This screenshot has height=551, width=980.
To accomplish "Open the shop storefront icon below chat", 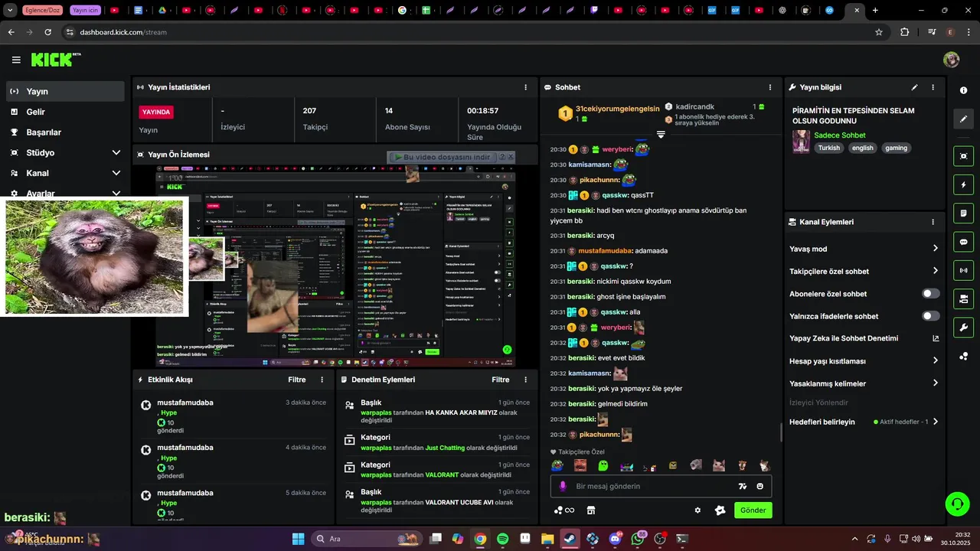I will [x=591, y=510].
